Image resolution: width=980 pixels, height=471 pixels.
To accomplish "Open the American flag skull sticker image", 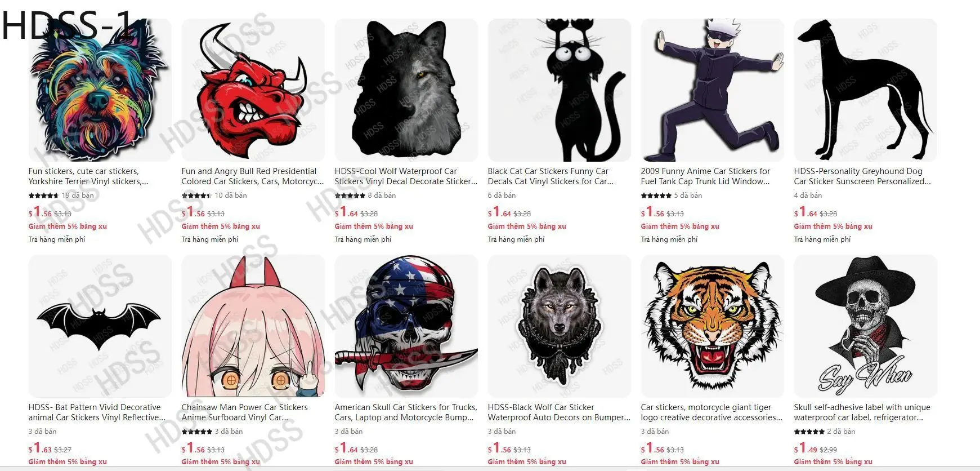I will tap(406, 326).
